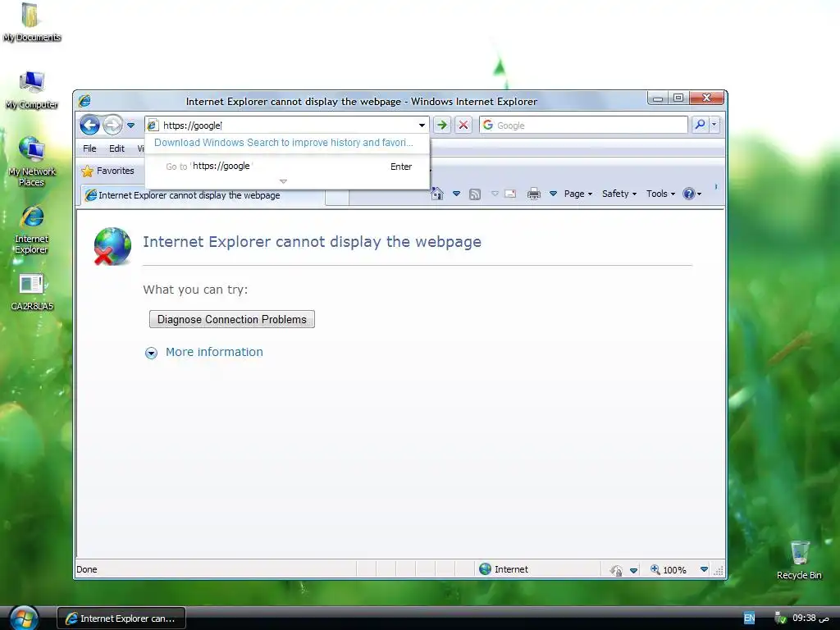
Task: Click the zoom magnifier 100% button
Action: (668, 570)
